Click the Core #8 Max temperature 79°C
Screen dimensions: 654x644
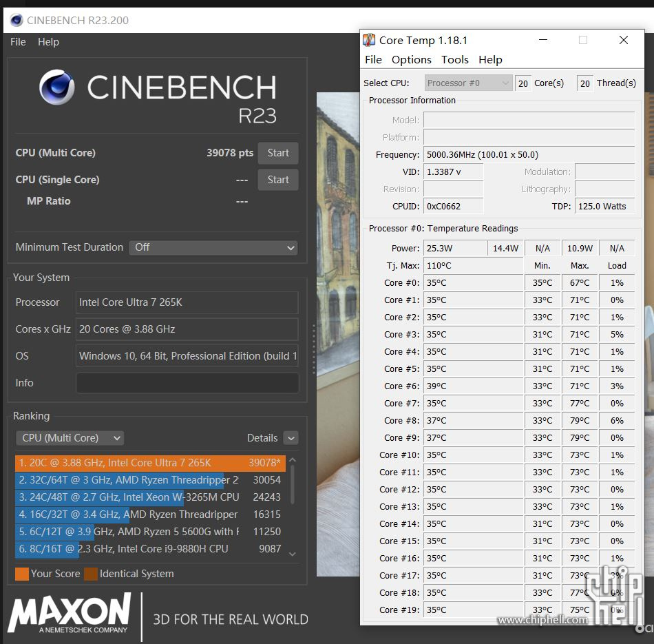pos(580,420)
